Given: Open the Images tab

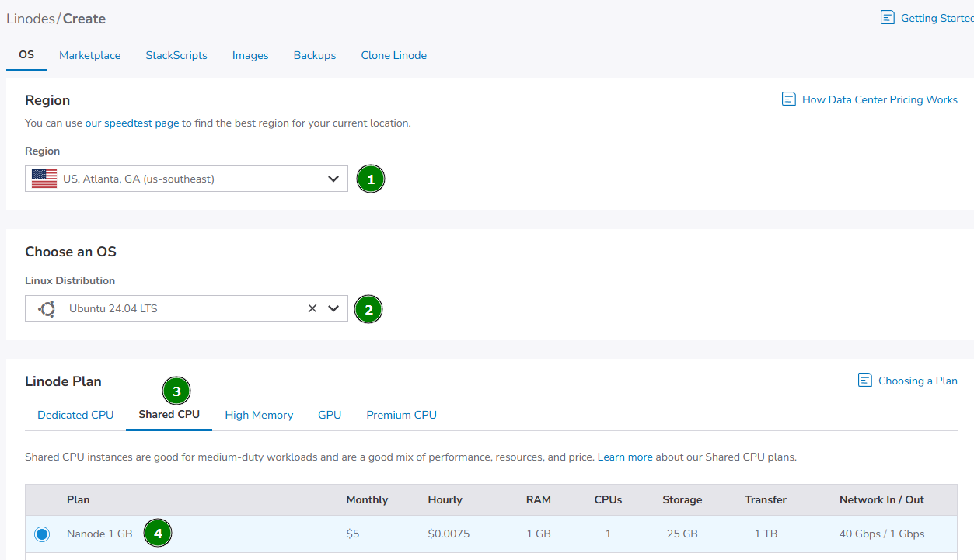Looking at the screenshot, I should [x=250, y=55].
